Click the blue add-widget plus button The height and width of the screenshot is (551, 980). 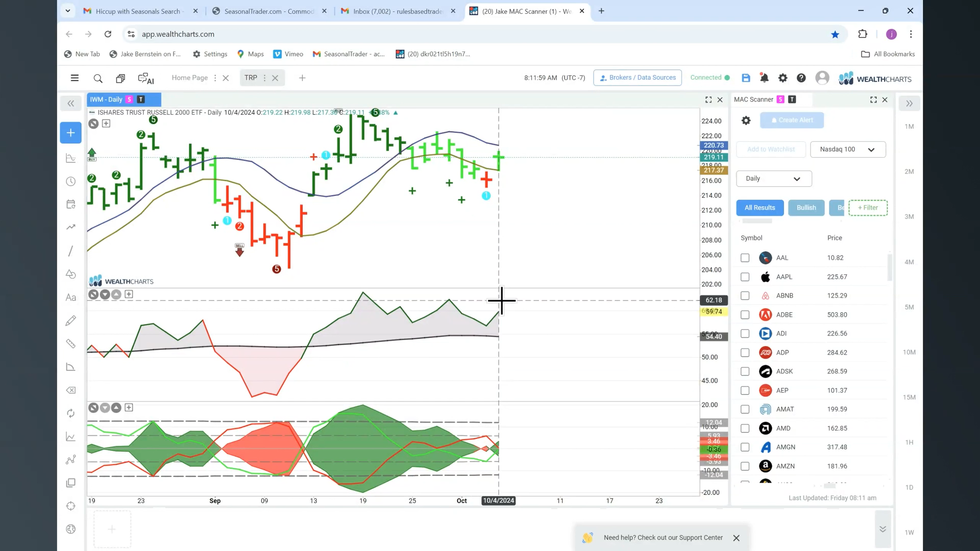point(71,133)
